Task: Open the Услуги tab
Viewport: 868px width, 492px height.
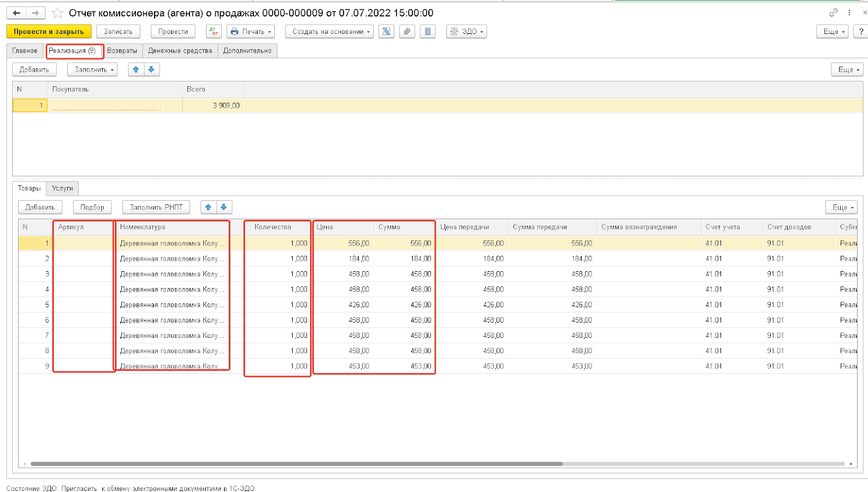Action: 62,188
